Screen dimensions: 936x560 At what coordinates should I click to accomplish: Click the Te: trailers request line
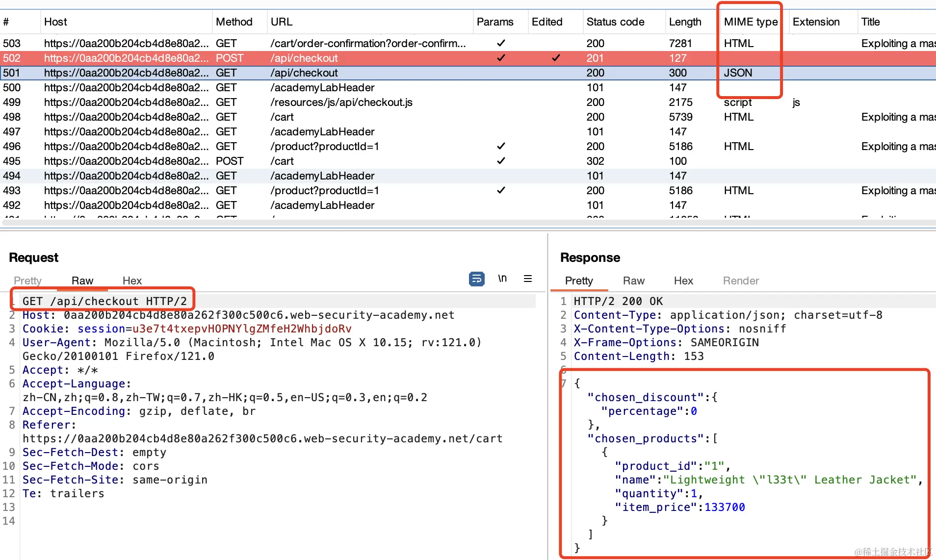(63, 493)
